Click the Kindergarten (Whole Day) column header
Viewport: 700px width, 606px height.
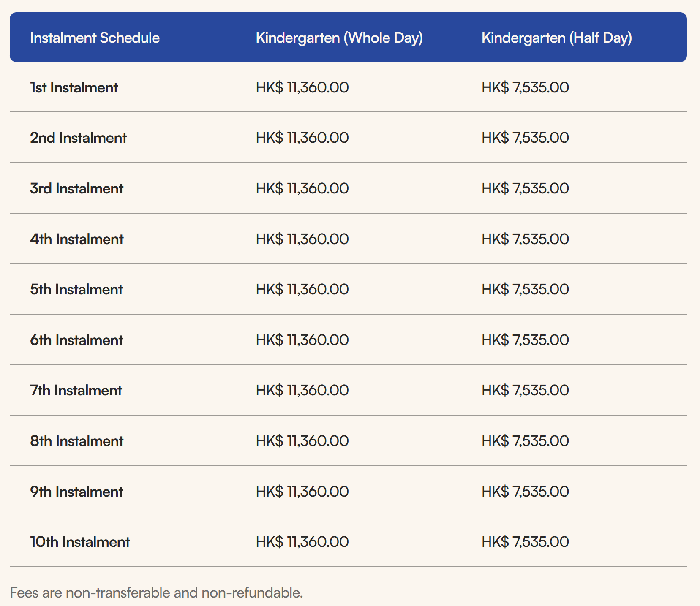pos(339,38)
